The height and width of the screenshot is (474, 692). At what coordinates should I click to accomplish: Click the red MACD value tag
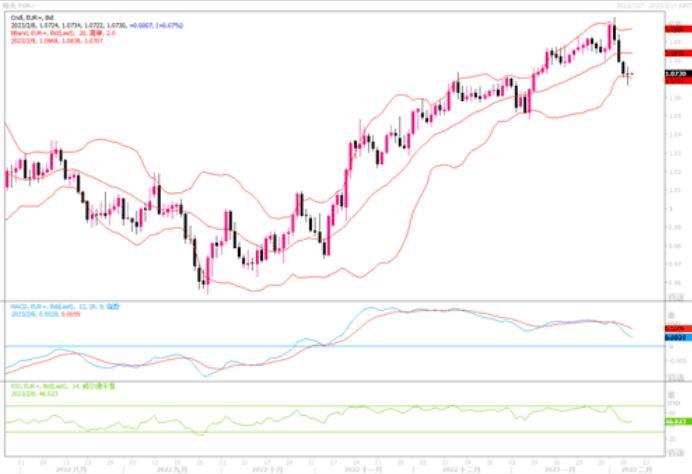pyautogui.click(x=673, y=328)
